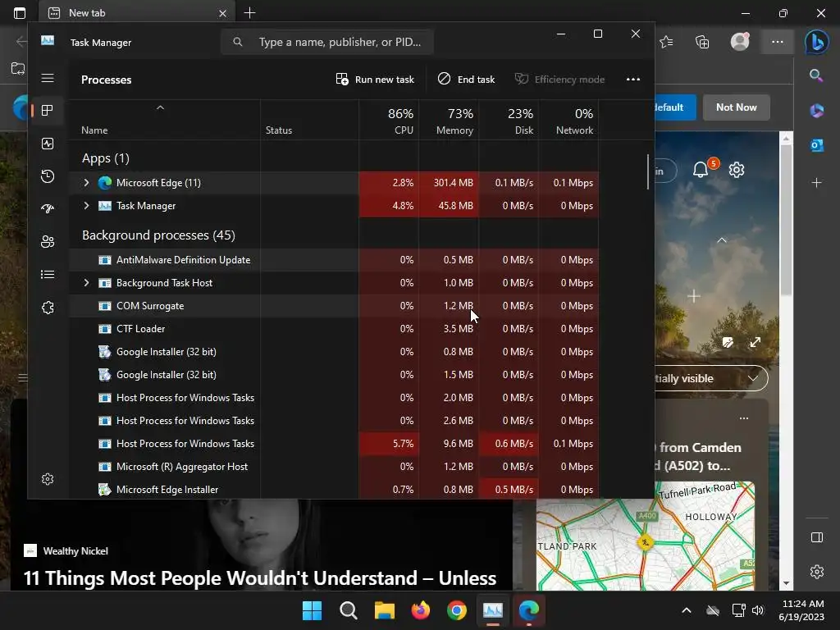This screenshot has width=840, height=630.
Task: Open Edge settings and more menu
Action: 778,42
